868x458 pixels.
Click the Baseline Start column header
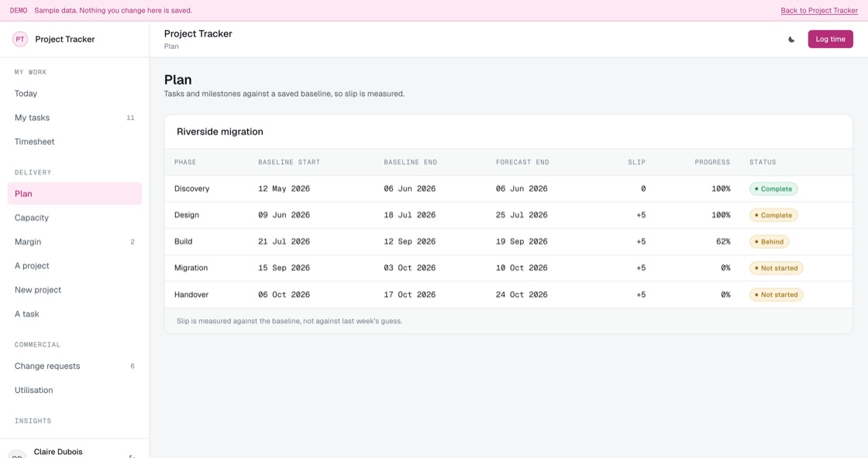[x=289, y=162]
